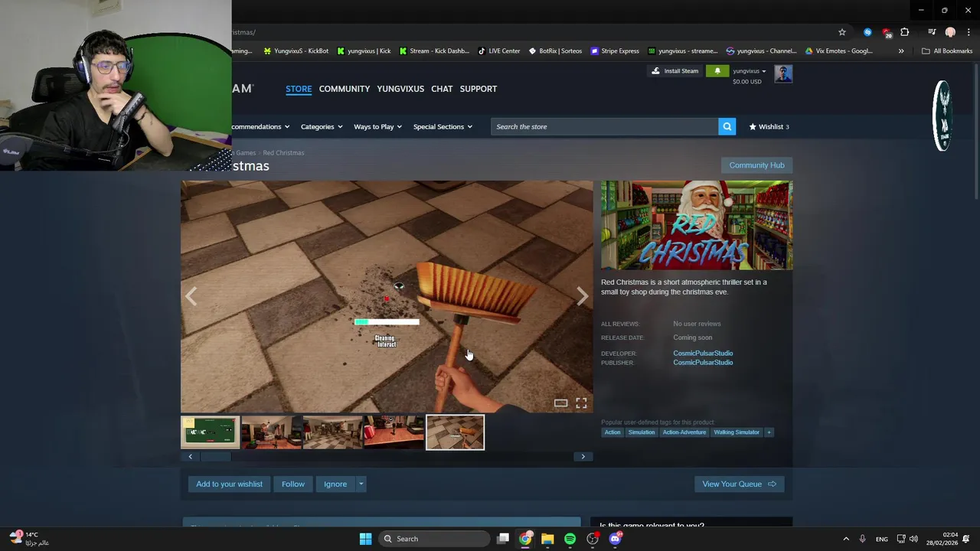Viewport: 980px width, 551px height.
Task: Click the Red Christmas breadcrumb link
Action: (283, 153)
